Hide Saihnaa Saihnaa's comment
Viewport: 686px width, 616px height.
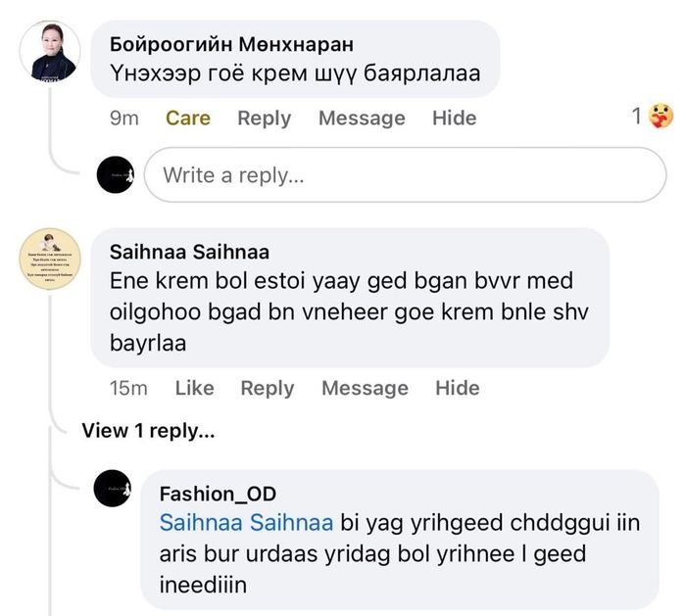pos(457,388)
